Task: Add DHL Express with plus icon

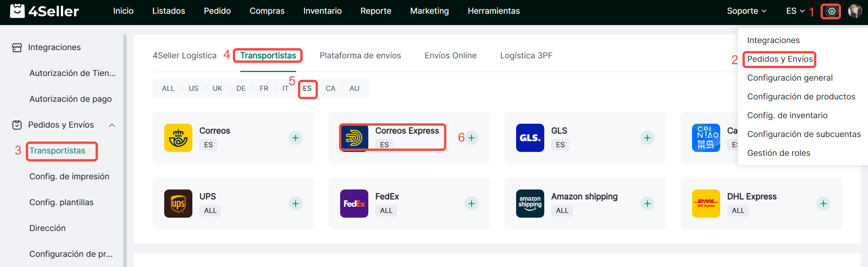Action: click(x=823, y=204)
